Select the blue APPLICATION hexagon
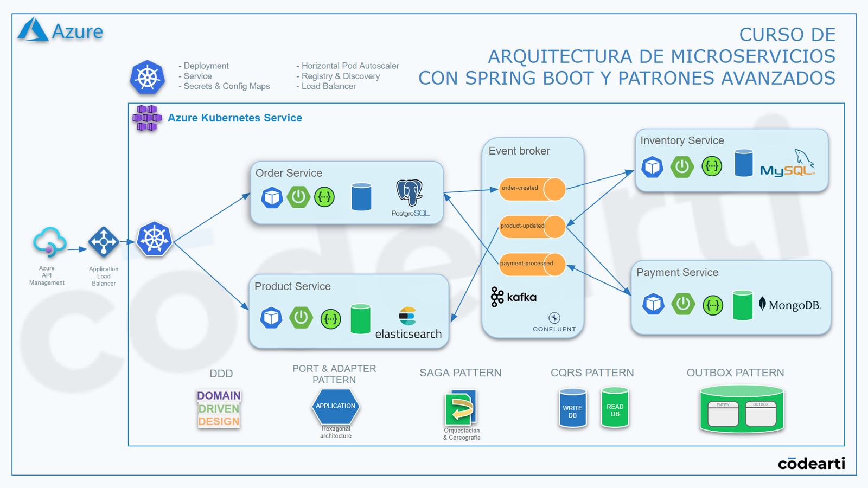Screen dimensions: 868x488 pos(336,407)
